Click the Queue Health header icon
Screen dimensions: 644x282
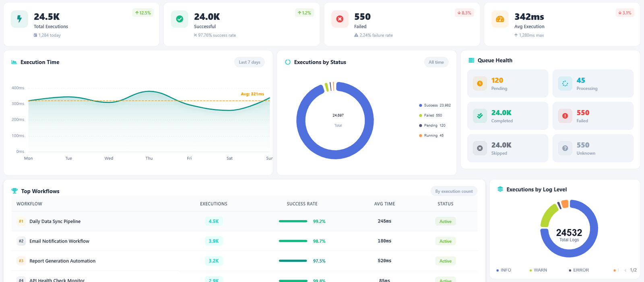coord(471,60)
